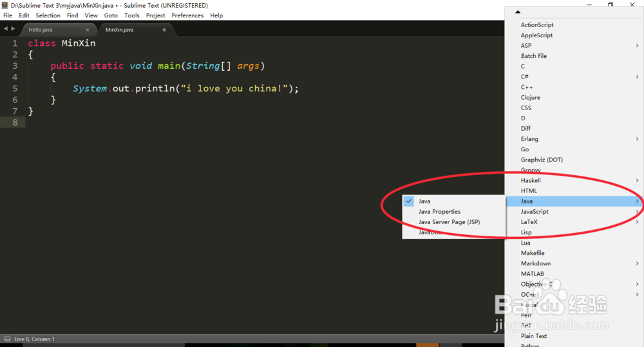Expand the Markdown submenu arrow
The height and width of the screenshot is (347, 644).
point(637,263)
